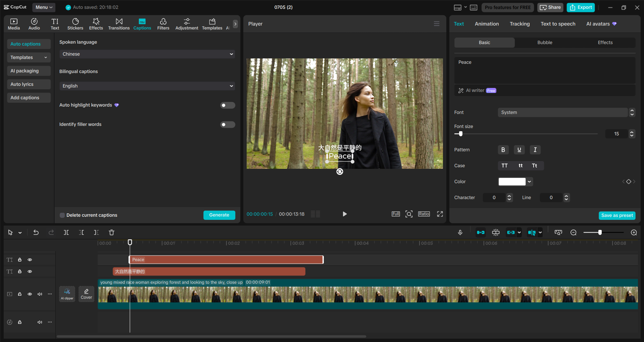Open the Effects panel
Viewport: 644px width, 342px height.
[x=96, y=23]
